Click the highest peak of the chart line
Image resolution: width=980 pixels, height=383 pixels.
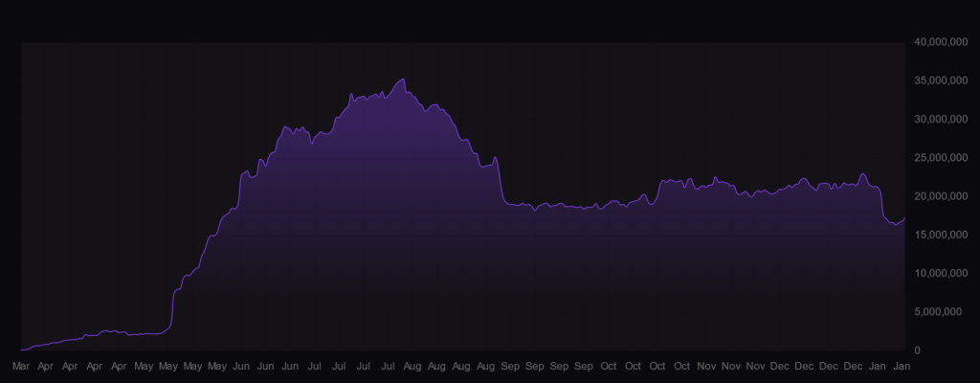click(403, 79)
